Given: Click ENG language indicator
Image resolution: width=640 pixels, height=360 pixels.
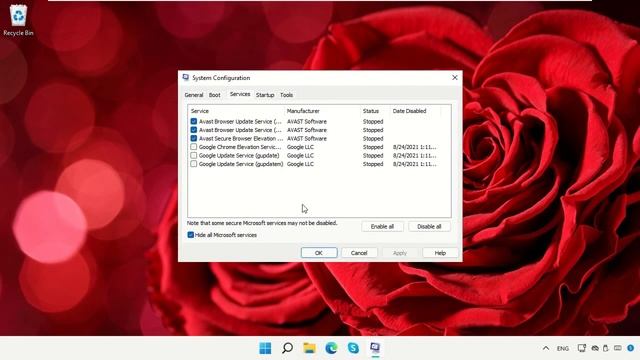Looking at the screenshot, I should (x=563, y=348).
